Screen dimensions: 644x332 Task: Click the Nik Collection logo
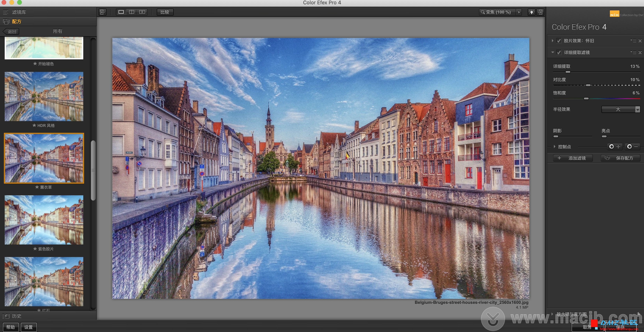pos(614,14)
